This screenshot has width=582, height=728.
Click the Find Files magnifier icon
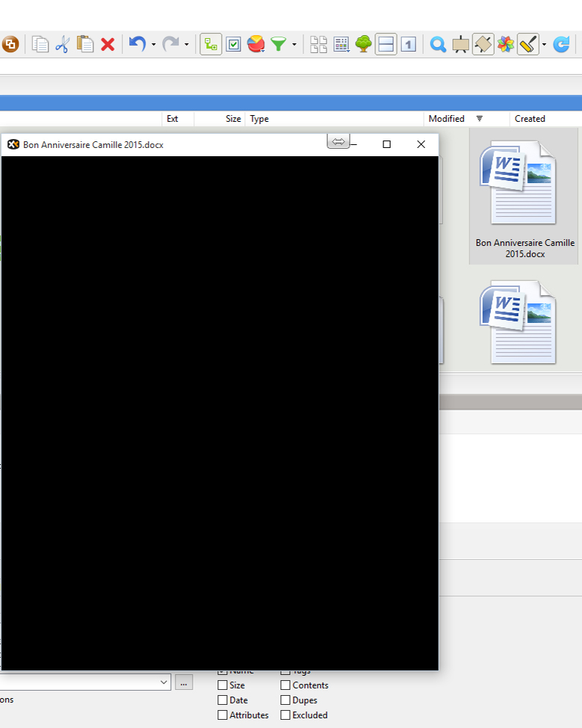point(439,44)
